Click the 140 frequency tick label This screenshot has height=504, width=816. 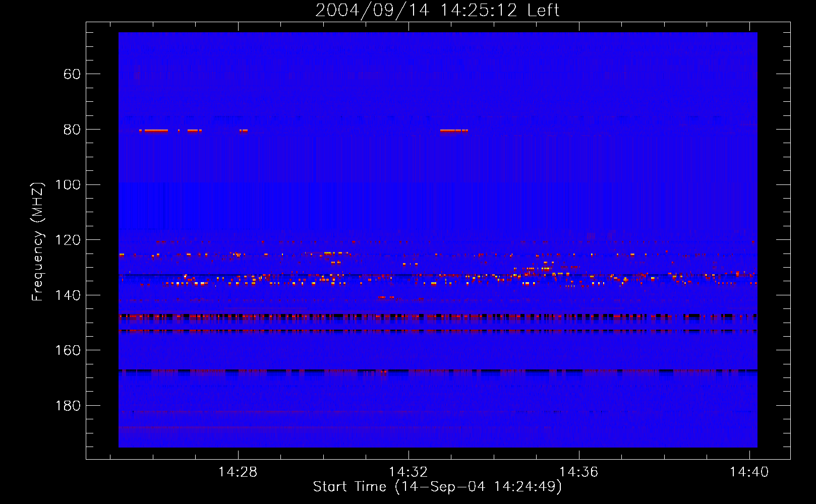tap(68, 295)
